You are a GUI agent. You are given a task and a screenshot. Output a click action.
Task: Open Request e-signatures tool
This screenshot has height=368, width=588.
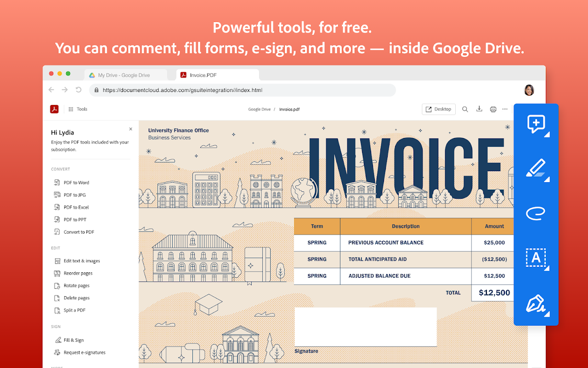click(x=79, y=353)
